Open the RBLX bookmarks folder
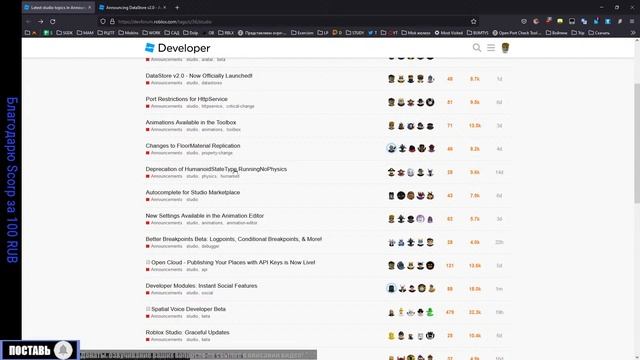 [x=226, y=33]
